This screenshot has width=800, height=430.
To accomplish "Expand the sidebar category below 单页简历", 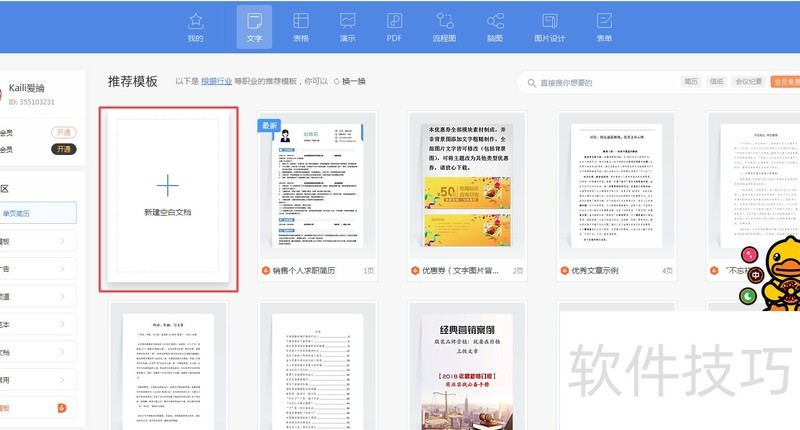I will pyautogui.click(x=40, y=241).
